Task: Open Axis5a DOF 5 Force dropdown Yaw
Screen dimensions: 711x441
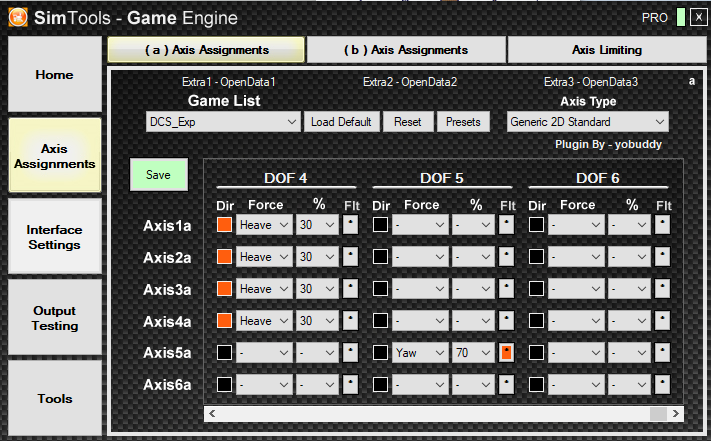Action: [420, 353]
